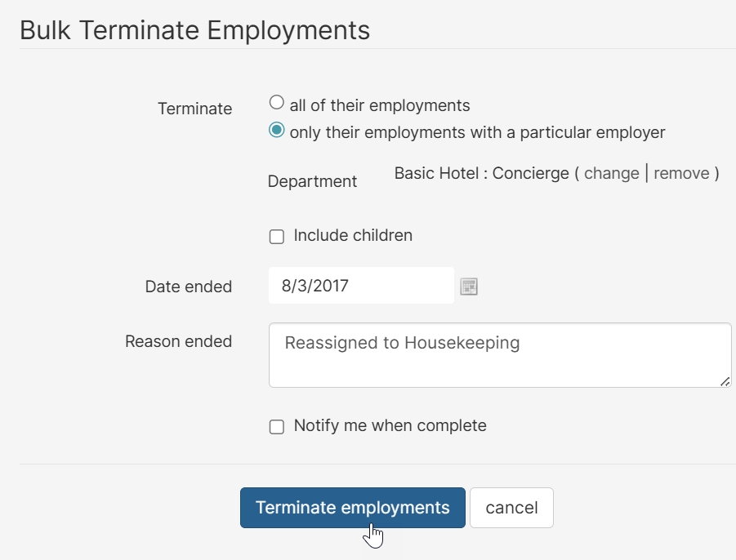Viewport: 736px width, 560px height.
Task: Click the remove department link
Action: click(681, 173)
